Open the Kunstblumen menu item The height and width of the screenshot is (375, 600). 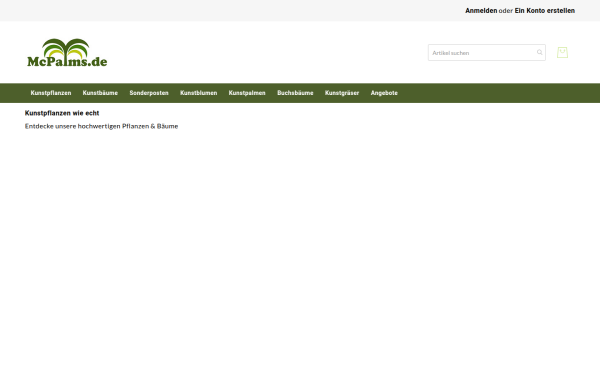(199, 93)
